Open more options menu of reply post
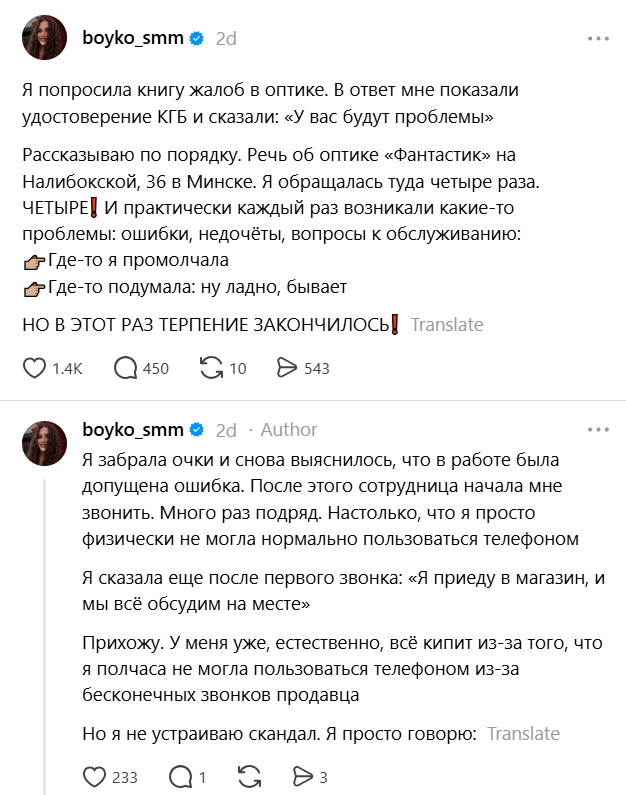Viewport: 626px width, 795px height. 598,429
